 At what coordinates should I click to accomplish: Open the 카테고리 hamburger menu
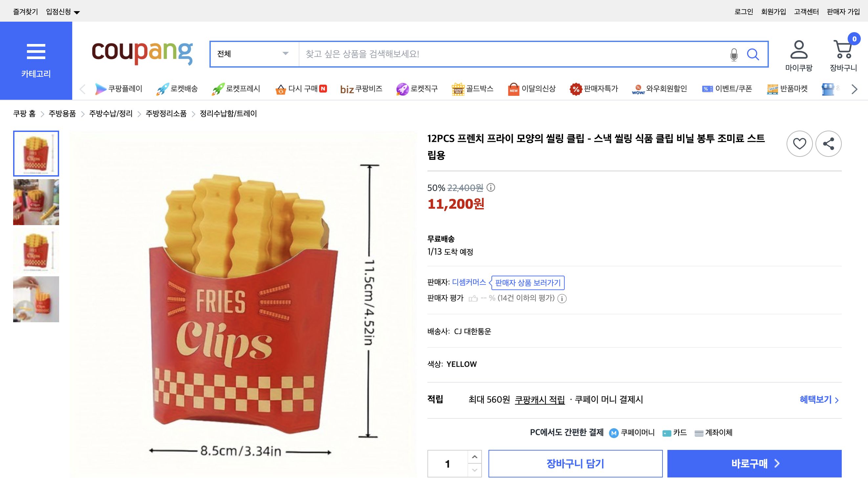click(35, 52)
